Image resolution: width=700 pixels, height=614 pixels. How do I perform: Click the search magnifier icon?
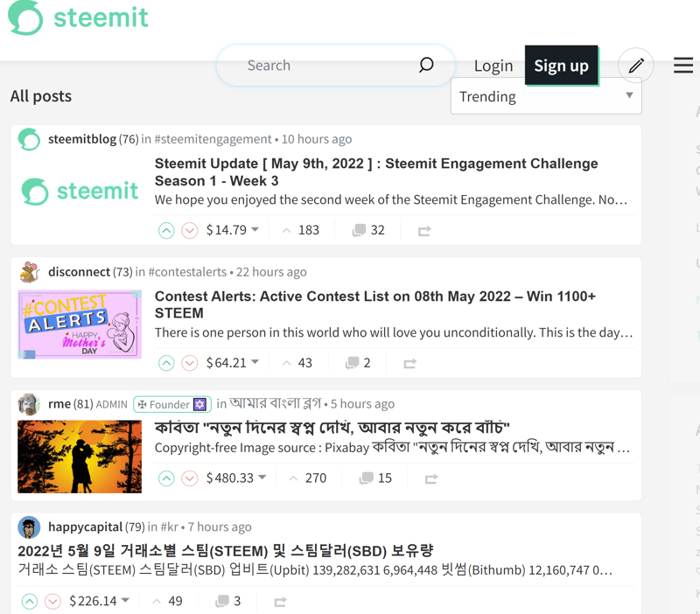click(426, 65)
